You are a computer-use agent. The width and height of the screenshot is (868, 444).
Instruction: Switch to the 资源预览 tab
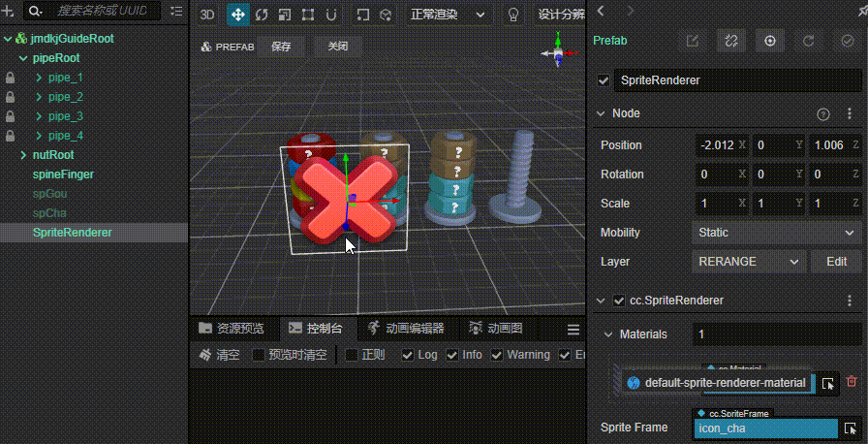(232, 329)
